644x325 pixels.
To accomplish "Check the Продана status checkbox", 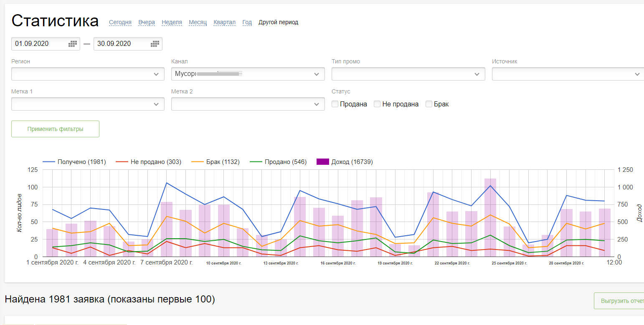I will click(x=335, y=104).
